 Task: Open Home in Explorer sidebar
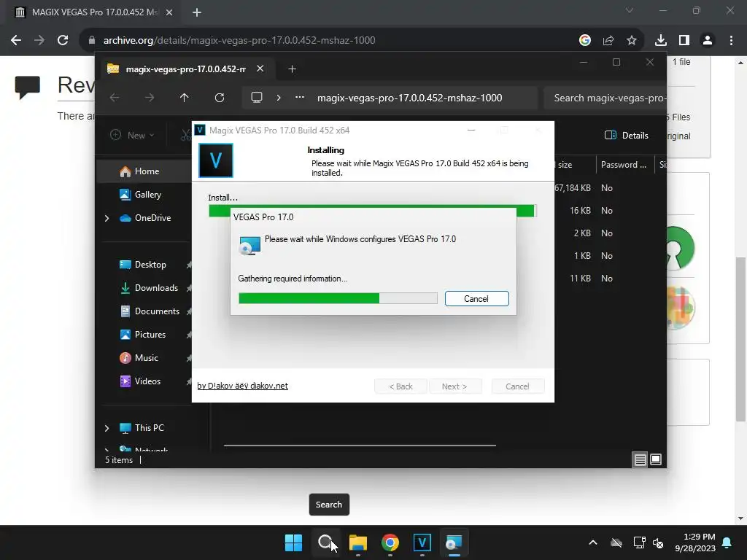click(147, 171)
